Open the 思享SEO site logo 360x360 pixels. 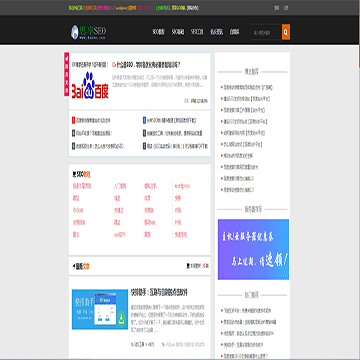pyautogui.click(x=88, y=32)
